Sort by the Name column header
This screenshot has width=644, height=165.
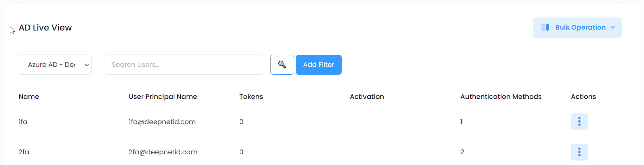[x=29, y=97]
